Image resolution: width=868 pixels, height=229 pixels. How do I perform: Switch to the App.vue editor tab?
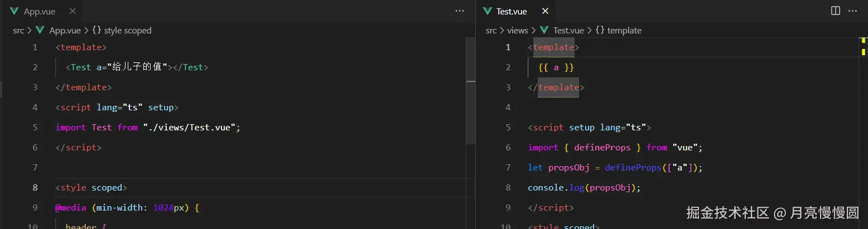39,11
